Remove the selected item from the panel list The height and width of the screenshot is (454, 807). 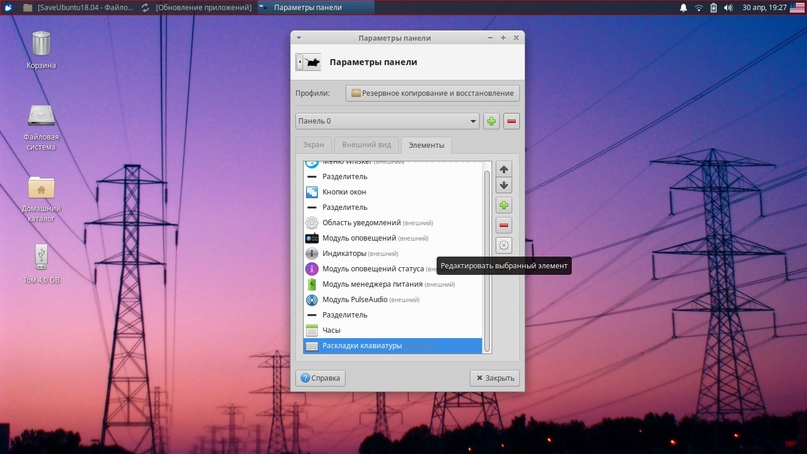tap(504, 225)
